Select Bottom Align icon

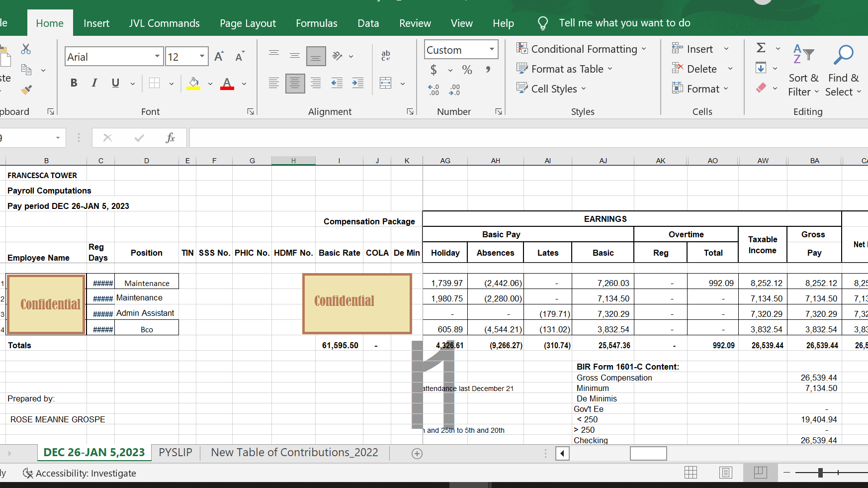click(x=316, y=56)
